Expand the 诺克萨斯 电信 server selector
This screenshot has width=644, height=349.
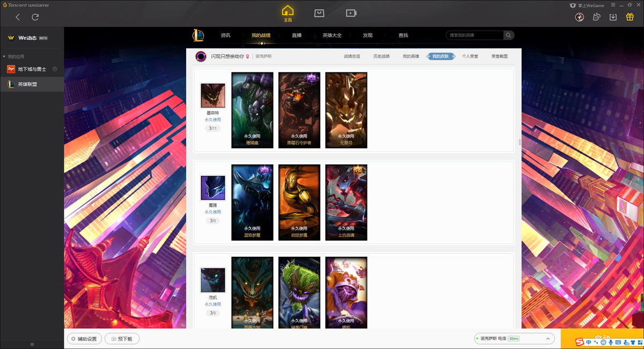point(514,338)
